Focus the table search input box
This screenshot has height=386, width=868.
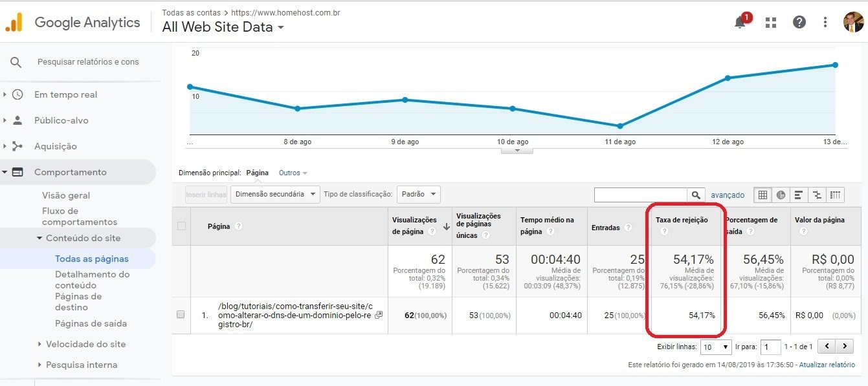pos(641,195)
